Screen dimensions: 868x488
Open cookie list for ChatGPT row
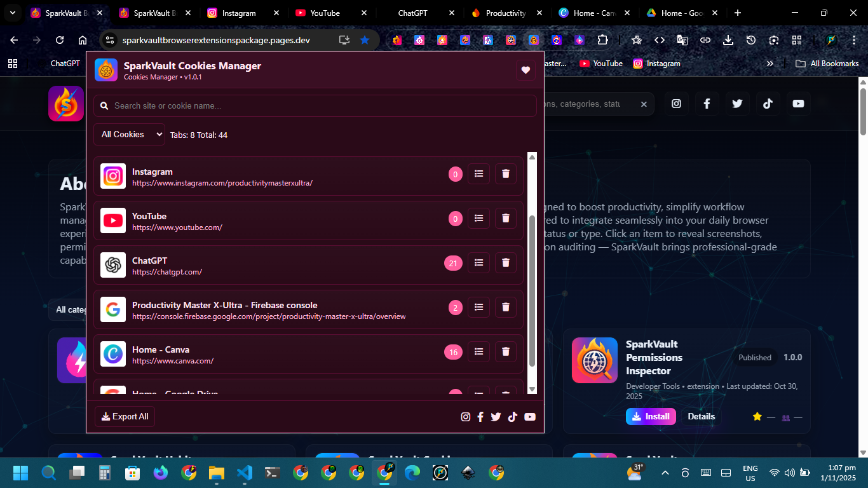478,262
